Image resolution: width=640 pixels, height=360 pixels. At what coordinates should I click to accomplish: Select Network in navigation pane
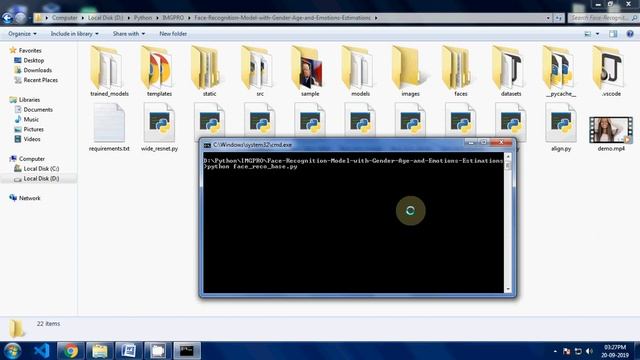point(29,198)
